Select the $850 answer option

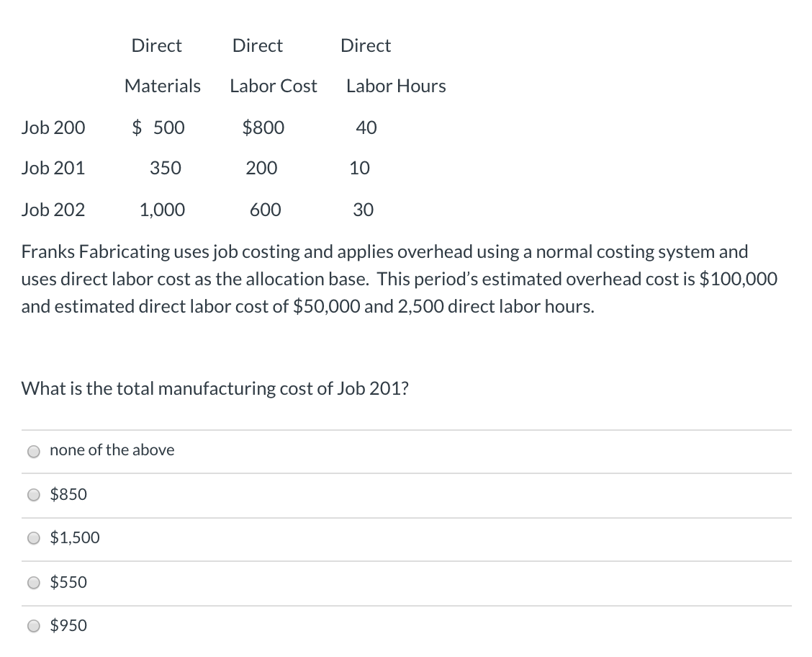pyautogui.click(x=34, y=495)
